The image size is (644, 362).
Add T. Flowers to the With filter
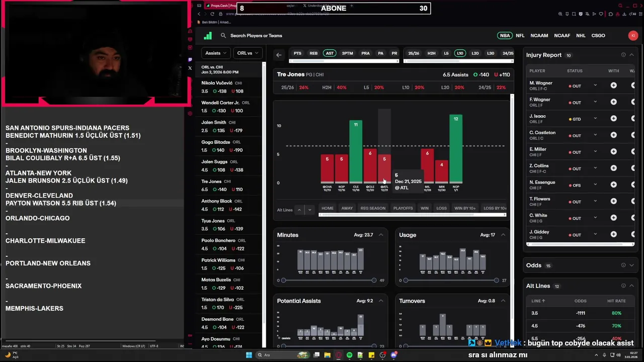click(613, 202)
